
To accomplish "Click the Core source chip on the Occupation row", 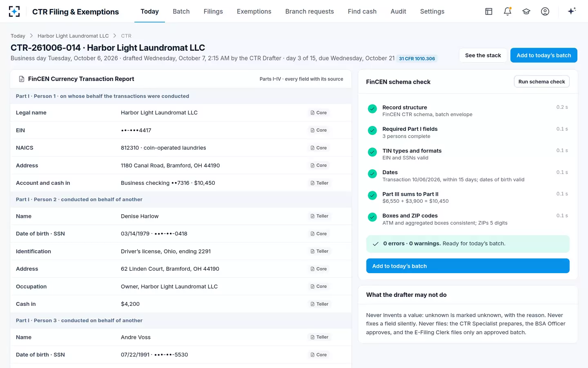I will (318, 286).
